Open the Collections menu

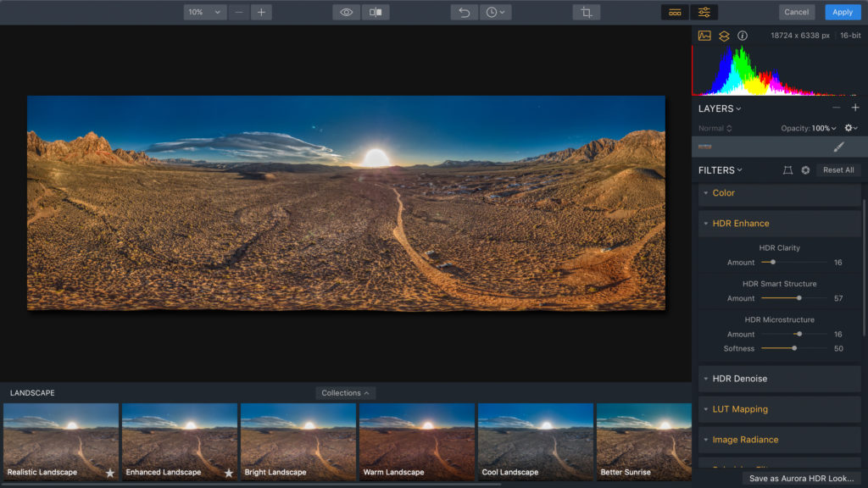pos(345,393)
